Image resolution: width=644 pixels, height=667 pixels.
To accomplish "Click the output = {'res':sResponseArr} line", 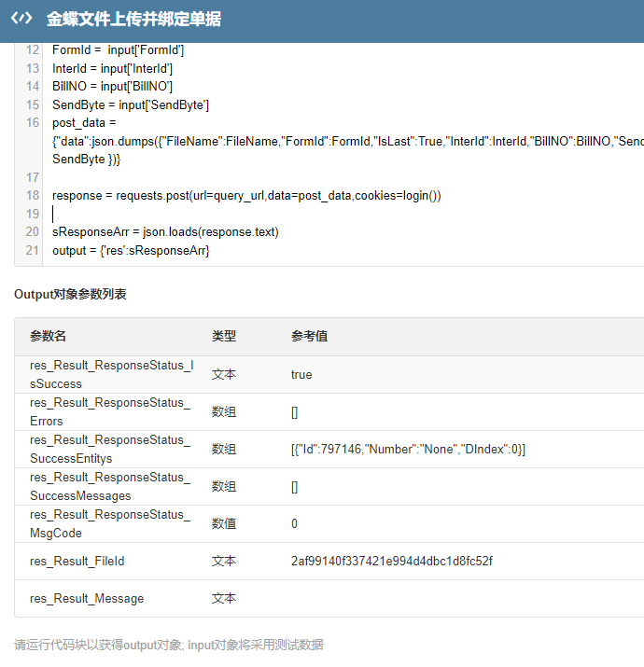I will (x=131, y=250).
